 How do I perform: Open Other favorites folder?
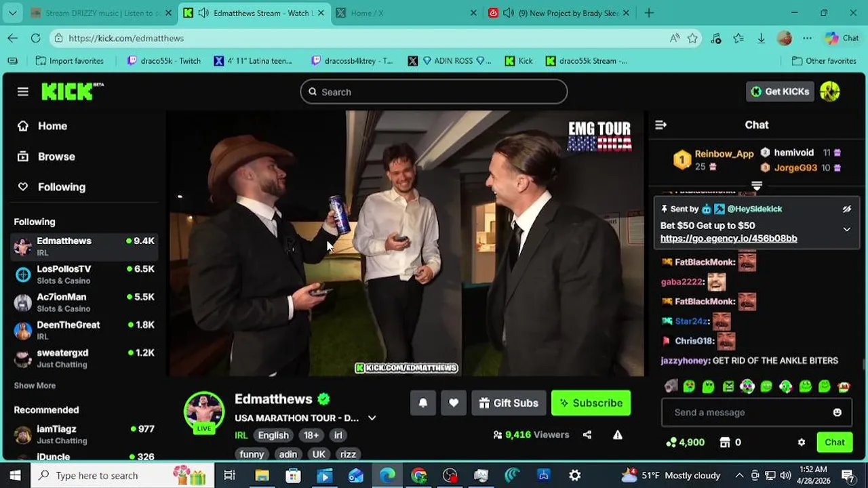point(824,61)
